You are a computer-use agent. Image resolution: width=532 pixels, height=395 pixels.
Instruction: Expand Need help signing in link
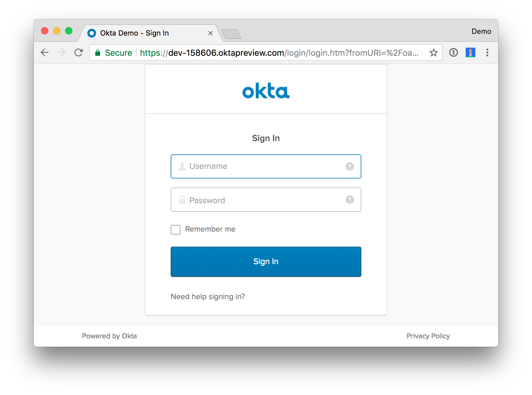pos(208,297)
